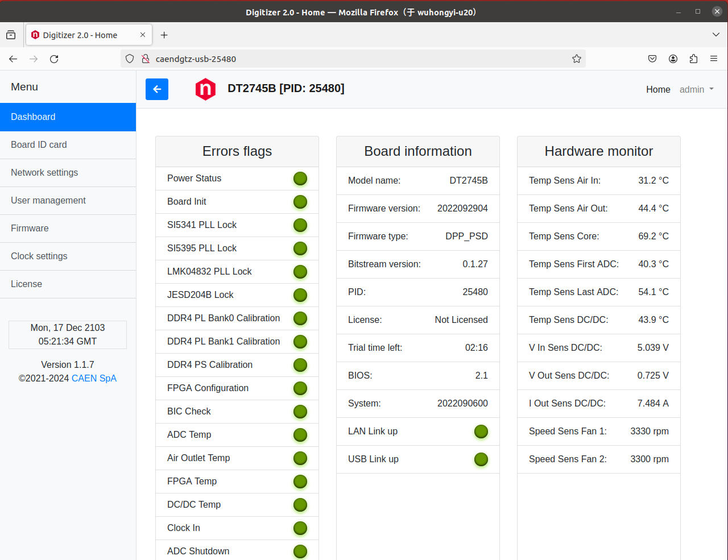Screen dimensions: 728x560
Task: Click the DDR4 PL Bank0 Calibration indicator
Action: tap(300, 318)
